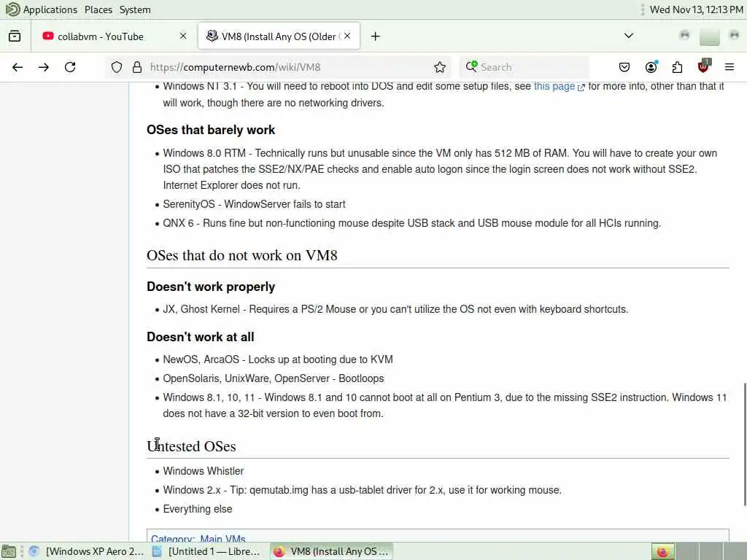The height and width of the screenshot is (560, 747).
Task: Open the Firefox account menu
Action: [x=651, y=67]
